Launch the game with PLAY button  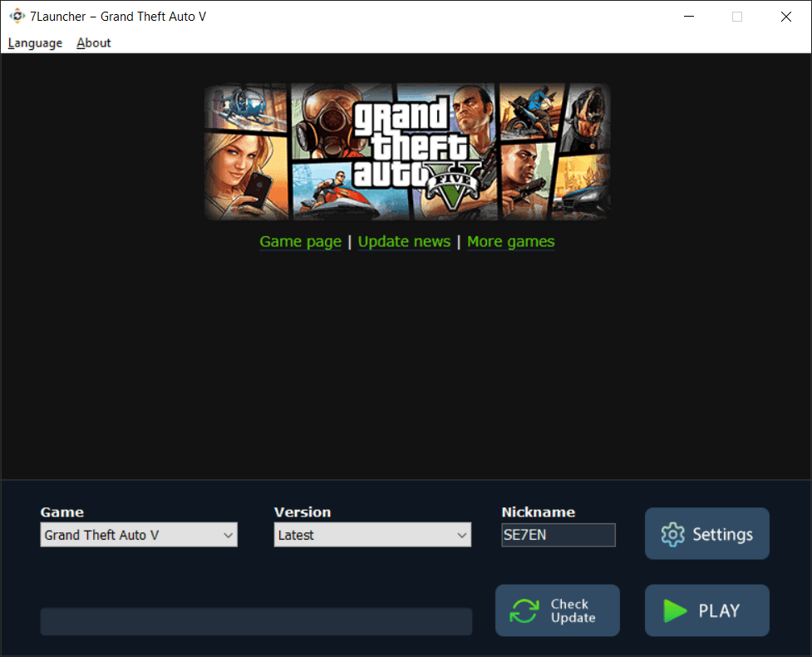707,610
